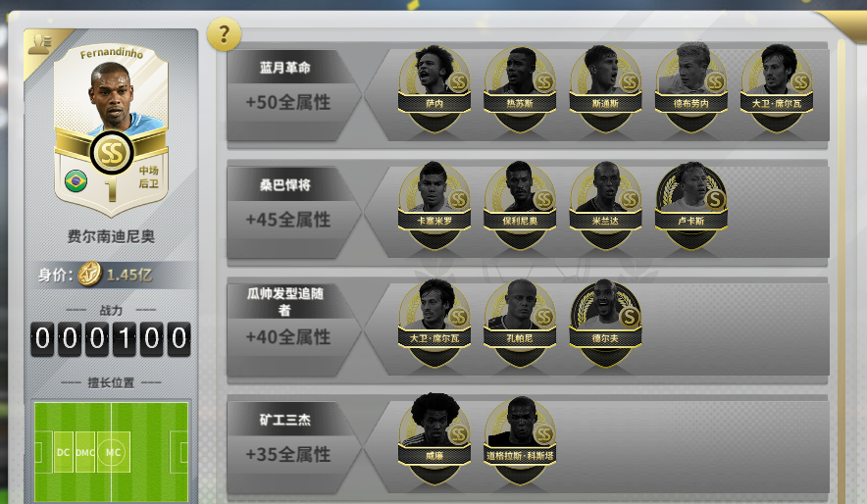The image size is (867, 504).
Task: Select the 热苏斯 player badge
Action: click(520, 88)
